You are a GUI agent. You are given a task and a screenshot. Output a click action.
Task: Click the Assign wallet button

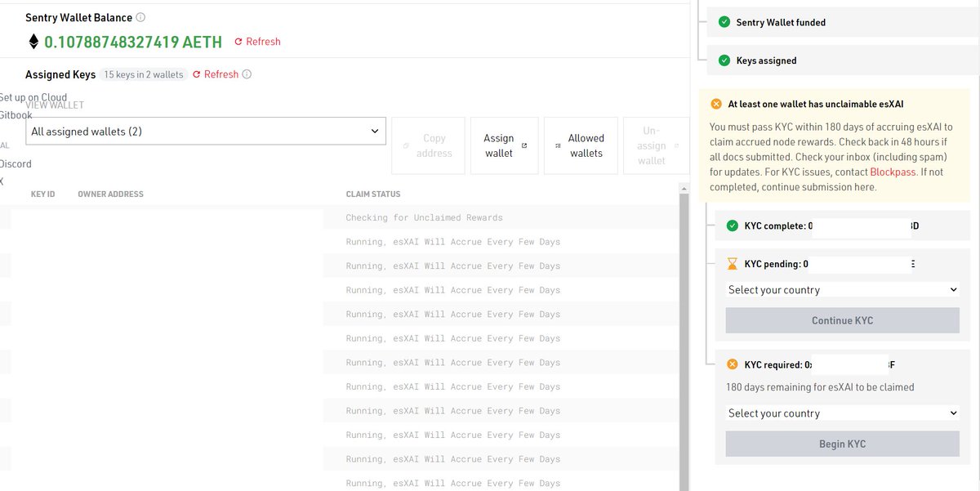tap(504, 145)
